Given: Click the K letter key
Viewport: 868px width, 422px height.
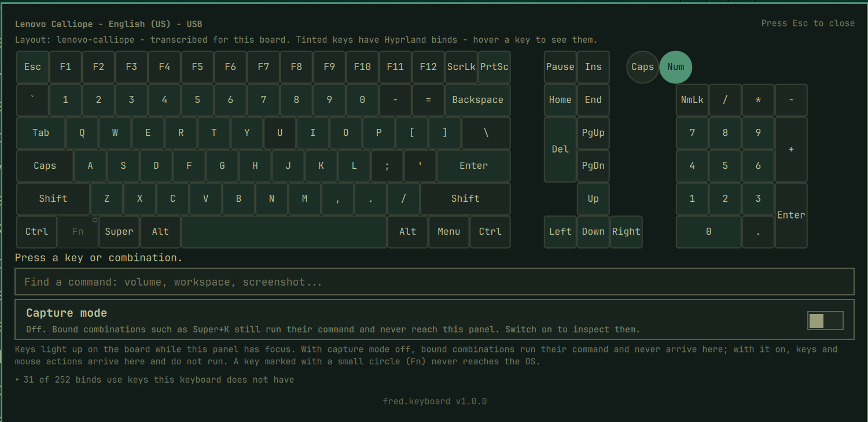Looking at the screenshot, I should (x=321, y=166).
